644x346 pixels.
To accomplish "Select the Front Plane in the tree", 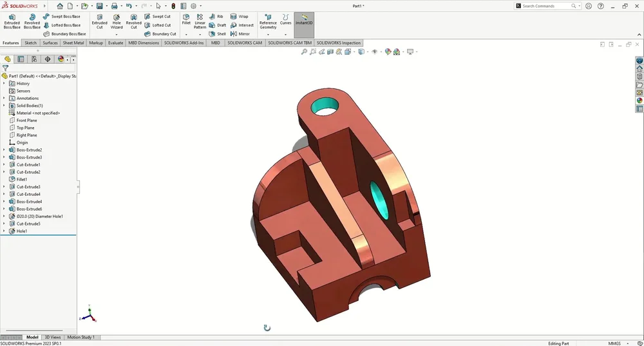I will click(26, 120).
